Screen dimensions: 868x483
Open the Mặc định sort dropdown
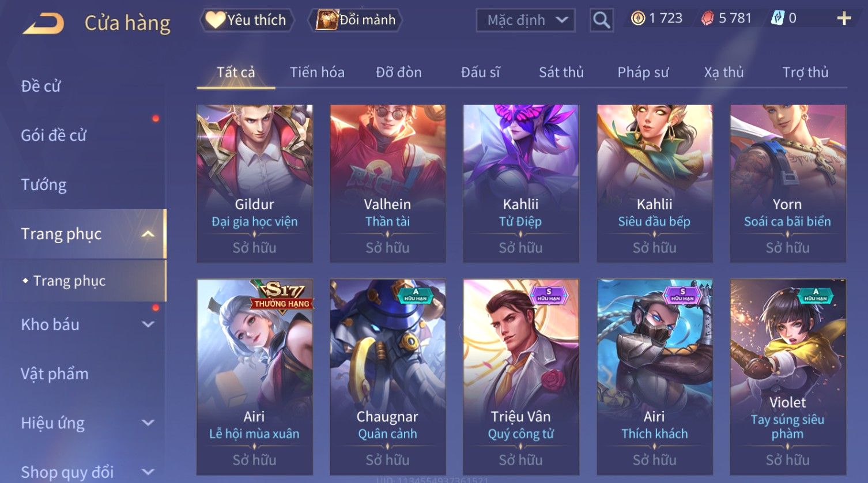(526, 20)
